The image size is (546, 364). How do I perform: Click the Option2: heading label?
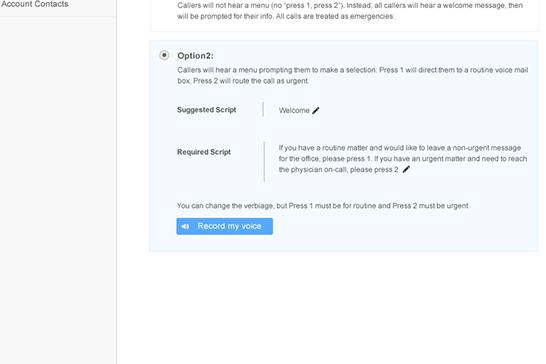click(x=195, y=56)
